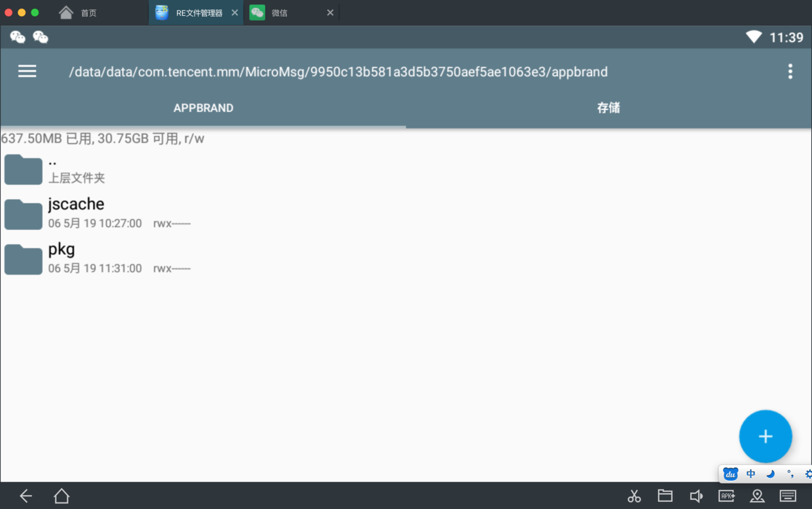Click the keyboard icon in bottom bar

click(x=788, y=496)
